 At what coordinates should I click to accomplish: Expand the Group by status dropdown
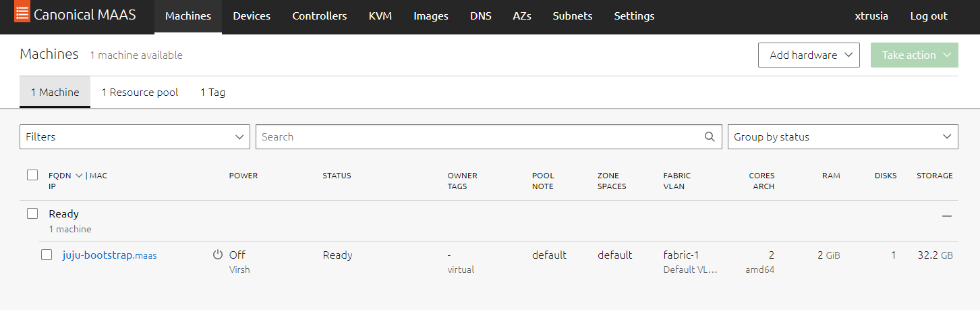pyautogui.click(x=842, y=136)
